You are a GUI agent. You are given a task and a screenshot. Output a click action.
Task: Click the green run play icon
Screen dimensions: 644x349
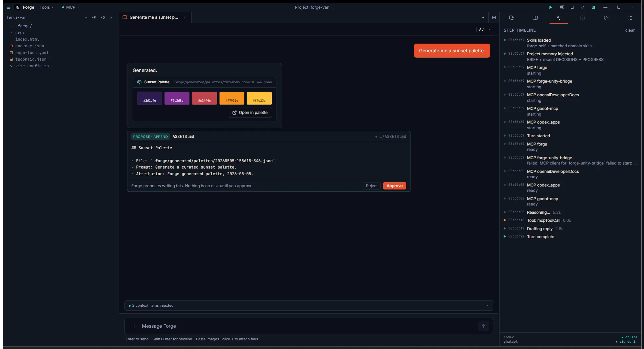pos(551,7)
